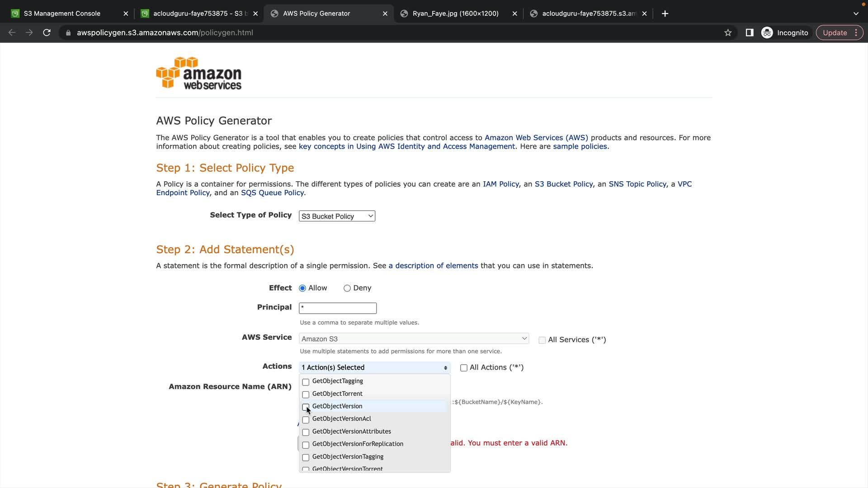Expand the AWS Service dropdown
The image size is (868, 488).
pos(413,339)
